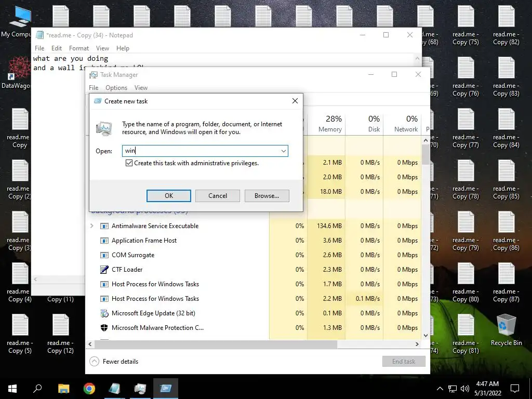
Task: Click the Windows Start button
Action: (12, 389)
